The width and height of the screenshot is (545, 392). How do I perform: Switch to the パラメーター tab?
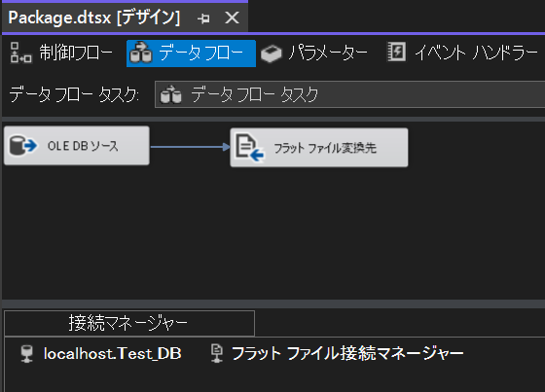coord(314,53)
